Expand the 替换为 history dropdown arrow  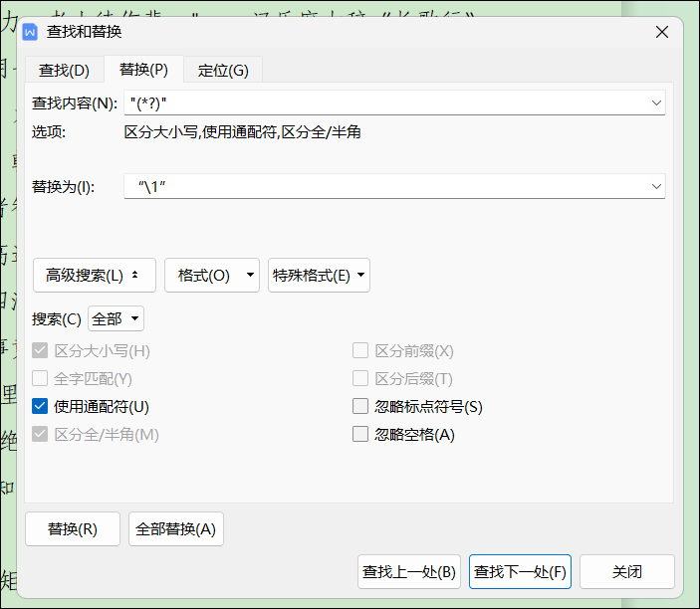(x=655, y=186)
